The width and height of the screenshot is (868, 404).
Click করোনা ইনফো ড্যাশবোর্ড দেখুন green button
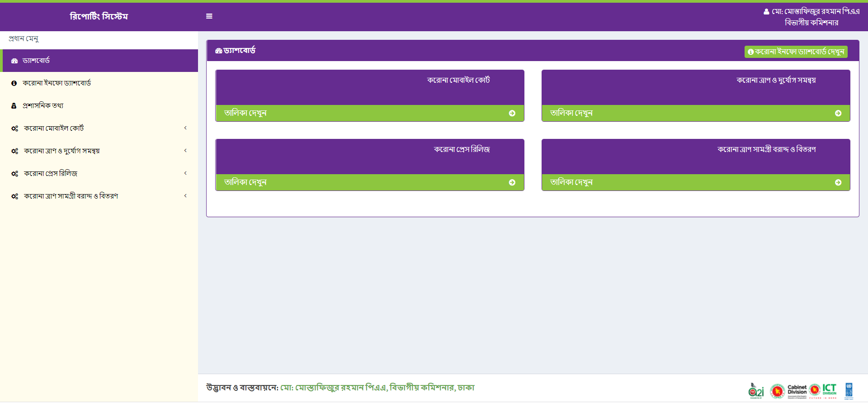tap(796, 52)
